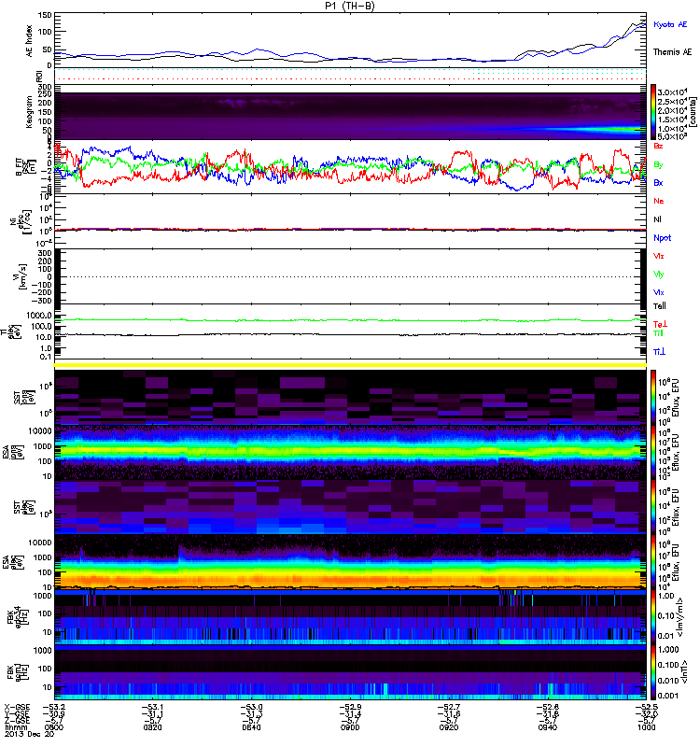The width and height of the screenshot is (700, 747).
Task: Click the green By legend label
Action: point(658,165)
